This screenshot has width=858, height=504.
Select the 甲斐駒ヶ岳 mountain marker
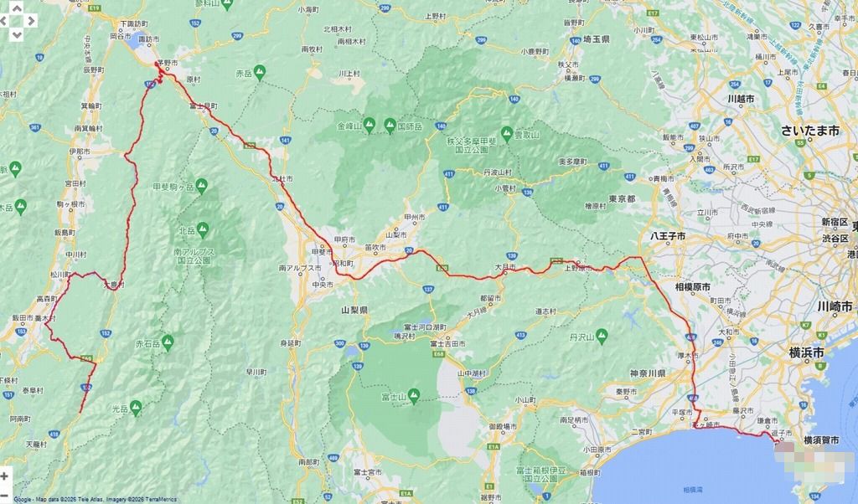[201, 185]
